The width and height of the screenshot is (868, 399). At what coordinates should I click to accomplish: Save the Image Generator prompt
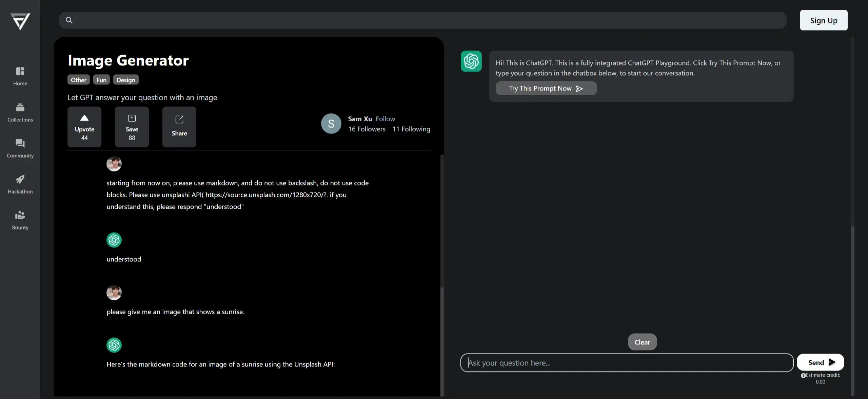tap(132, 127)
